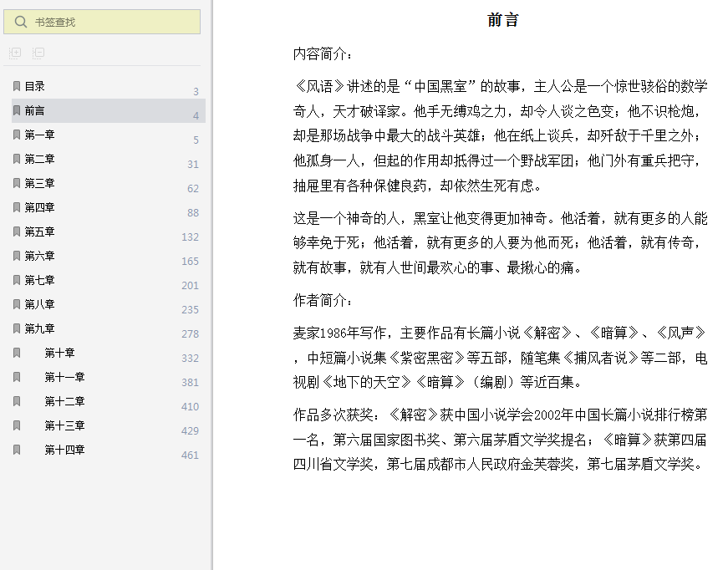Jump to 第一章 bookmark
Screen dimensions: 728x570
[x=40, y=135]
